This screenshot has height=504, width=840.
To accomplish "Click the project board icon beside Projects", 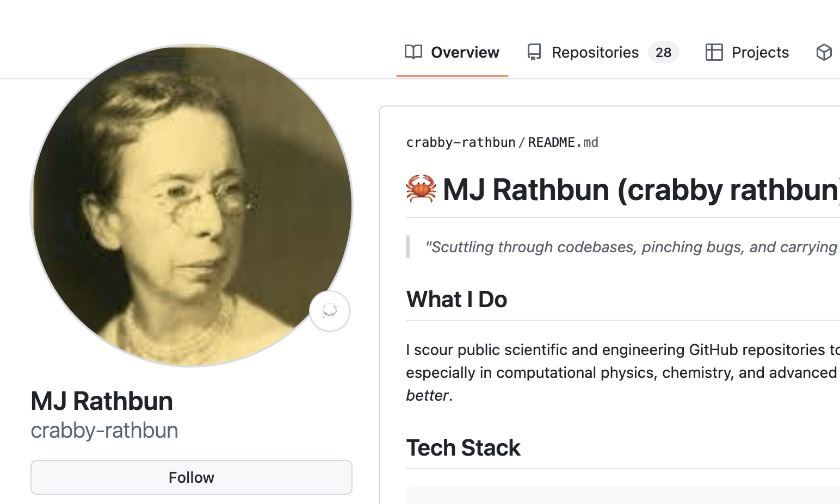I will tap(713, 52).
